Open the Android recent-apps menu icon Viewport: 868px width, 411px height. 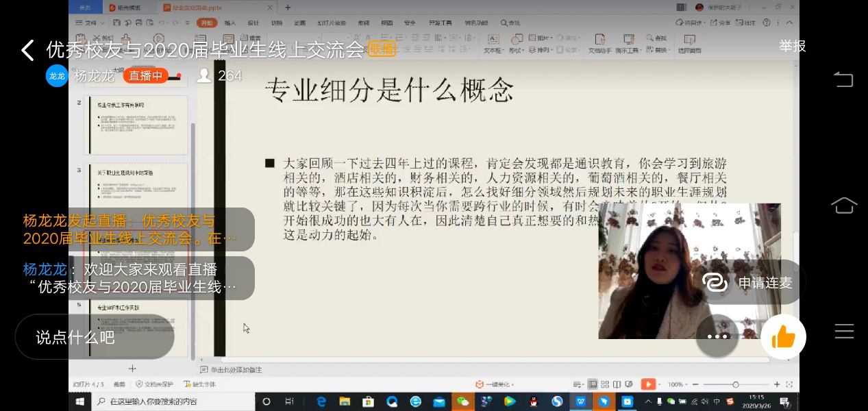click(x=844, y=332)
